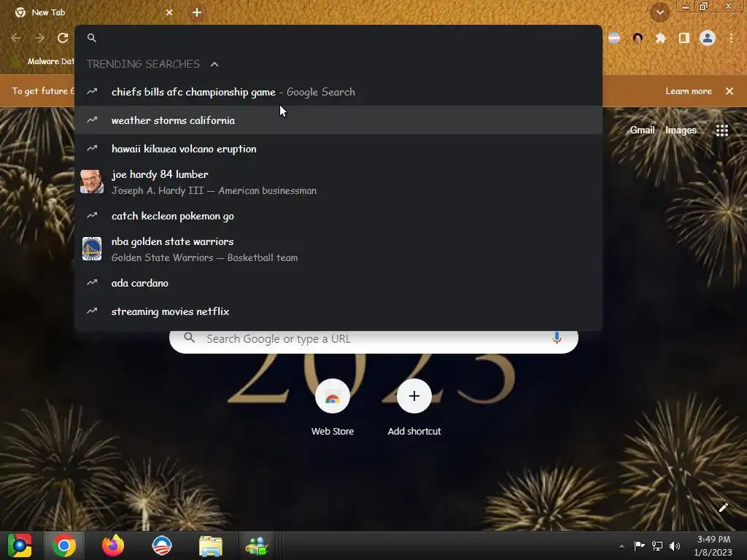747x560 pixels.
Task: Choose ada cardano trending search
Action: click(x=338, y=283)
